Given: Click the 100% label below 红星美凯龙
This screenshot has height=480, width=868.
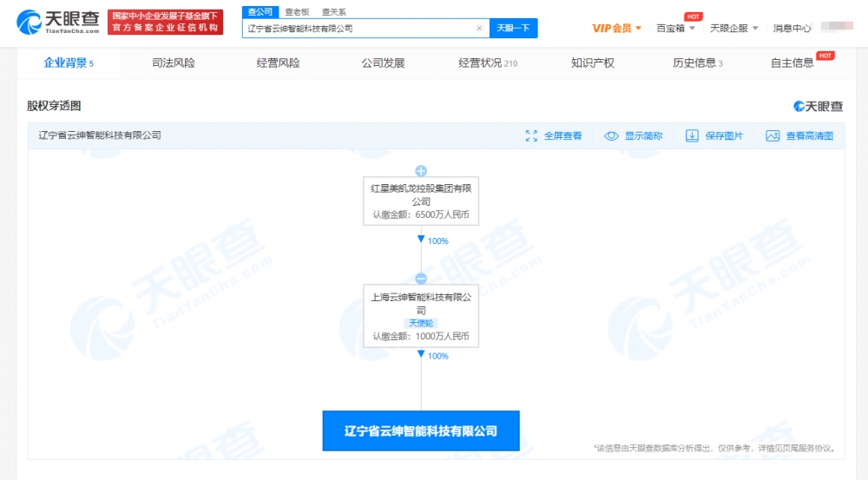Looking at the screenshot, I should [437, 241].
